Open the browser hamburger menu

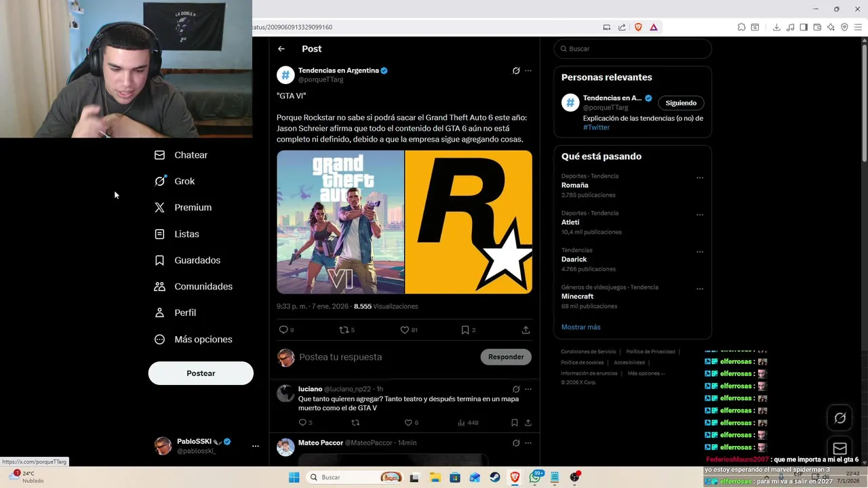click(x=859, y=27)
